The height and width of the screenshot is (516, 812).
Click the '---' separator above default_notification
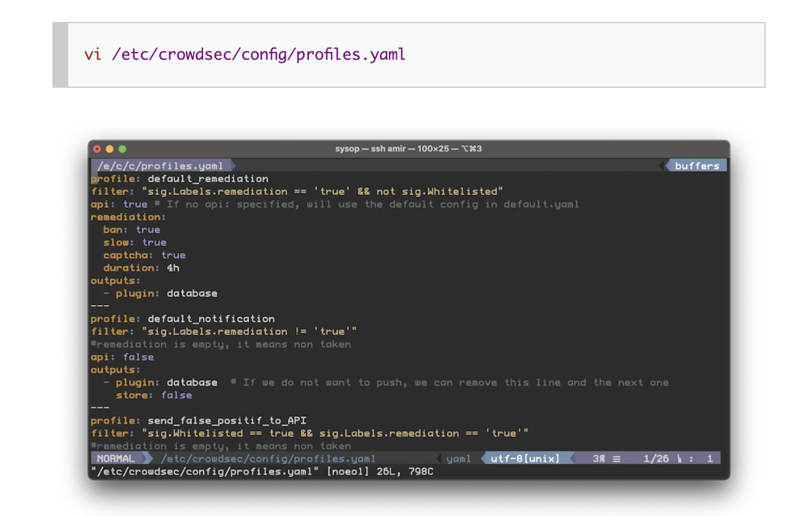click(100, 306)
